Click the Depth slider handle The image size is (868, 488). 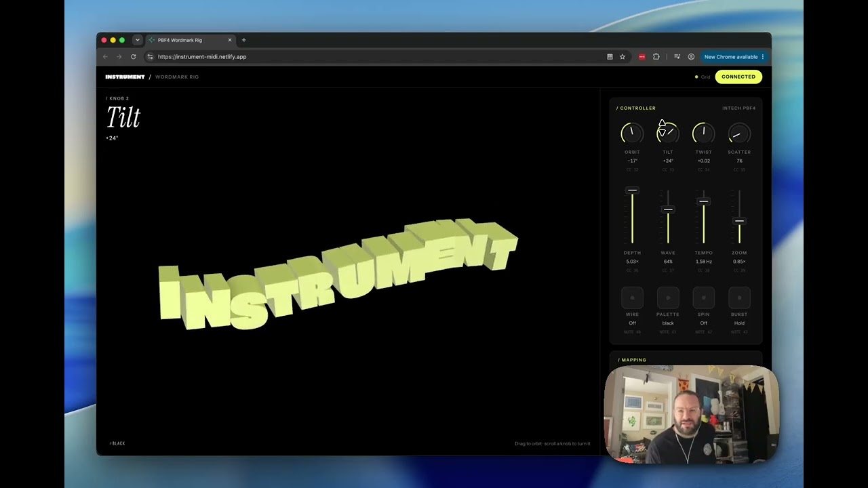point(632,190)
